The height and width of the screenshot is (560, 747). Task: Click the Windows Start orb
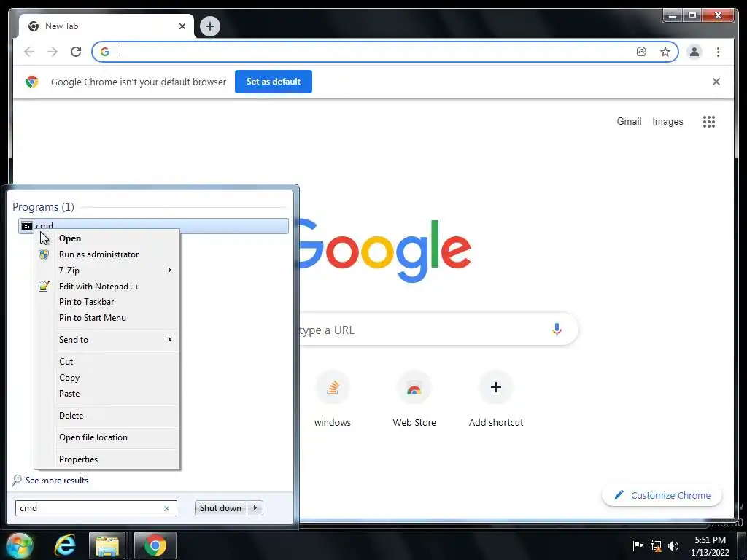point(20,545)
